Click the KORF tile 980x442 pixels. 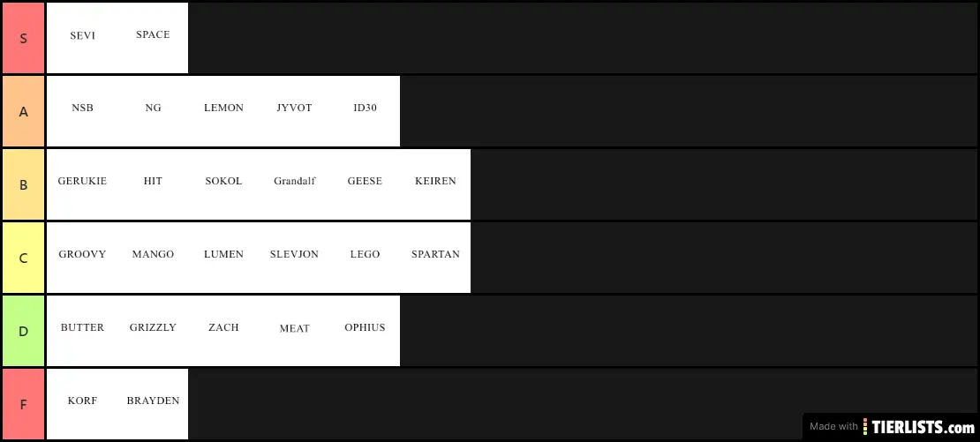(82, 404)
